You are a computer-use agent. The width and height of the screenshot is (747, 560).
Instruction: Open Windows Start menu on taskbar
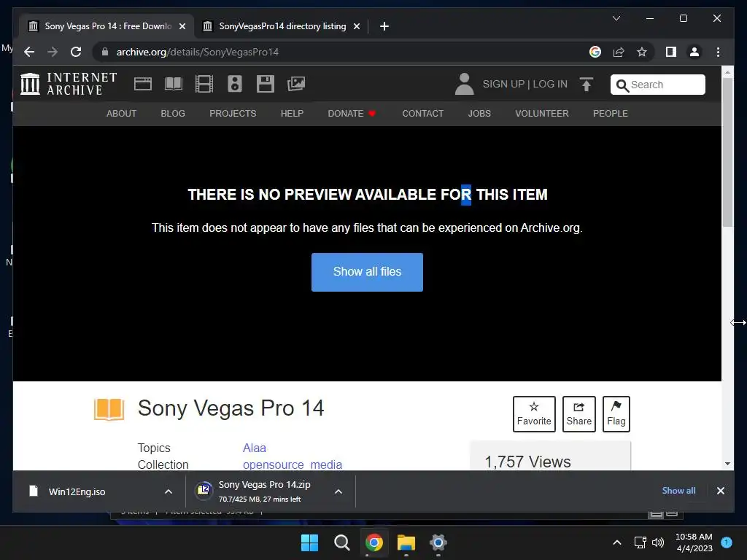click(x=309, y=542)
